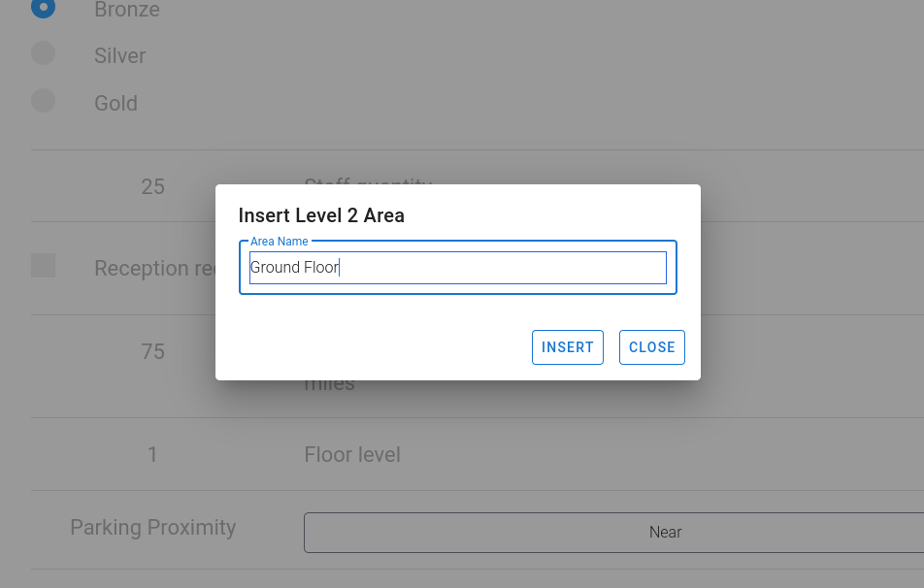
Task: Click the Gold option label
Action: (116, 104)
